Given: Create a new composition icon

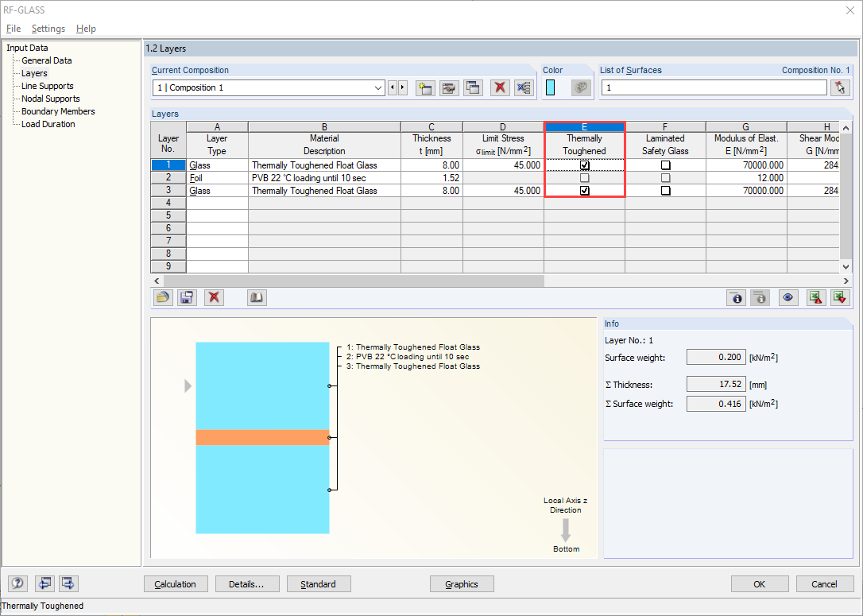Looking at the screenshot, I should coord(425,87).
